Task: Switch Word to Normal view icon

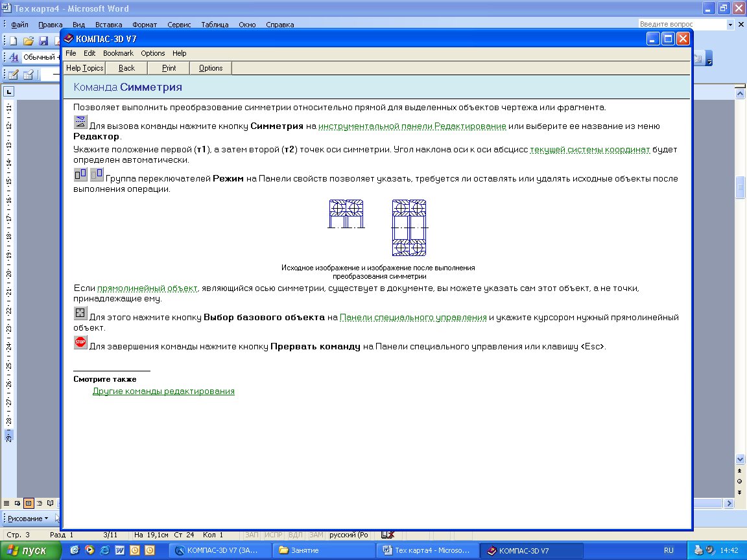Action: point(6,504)
